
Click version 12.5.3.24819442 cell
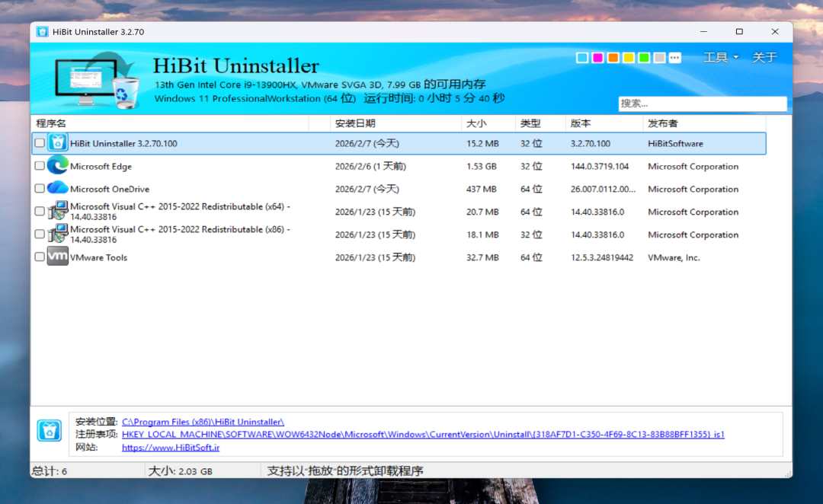pos(602,257)
